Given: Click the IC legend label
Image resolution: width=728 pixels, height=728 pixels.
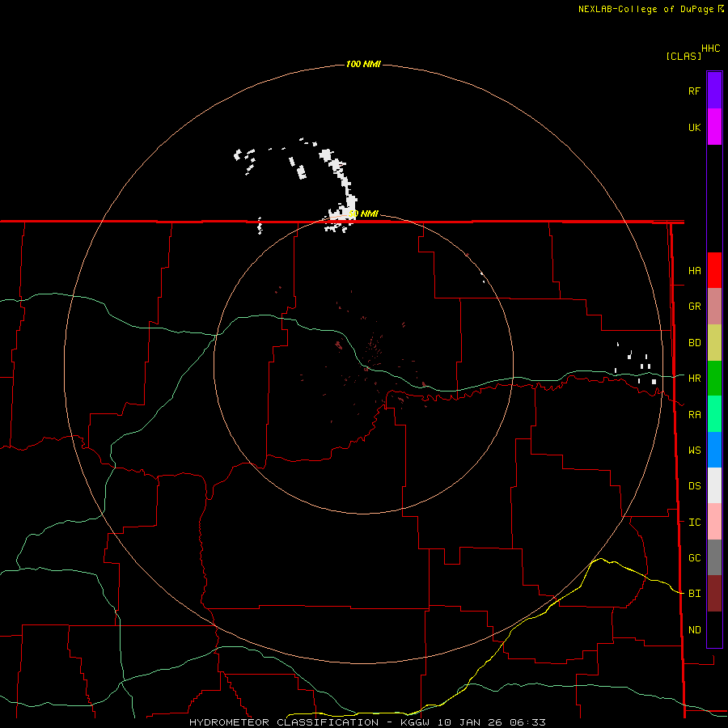Looking at the screenshot, I should [x=694, y=523].
